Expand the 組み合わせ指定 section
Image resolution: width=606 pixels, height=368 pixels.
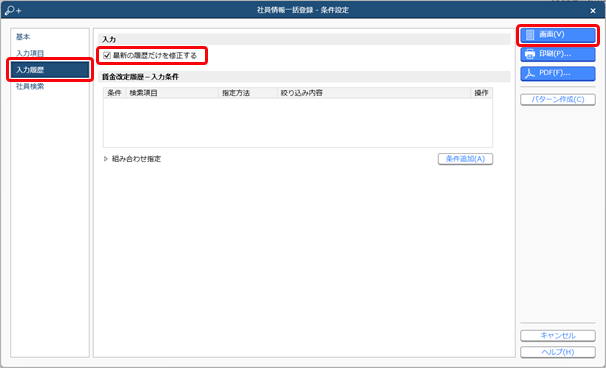(x=106, y=159)
